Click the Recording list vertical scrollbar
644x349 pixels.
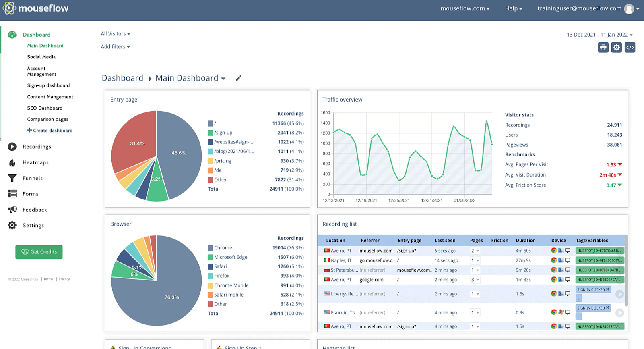626,270
